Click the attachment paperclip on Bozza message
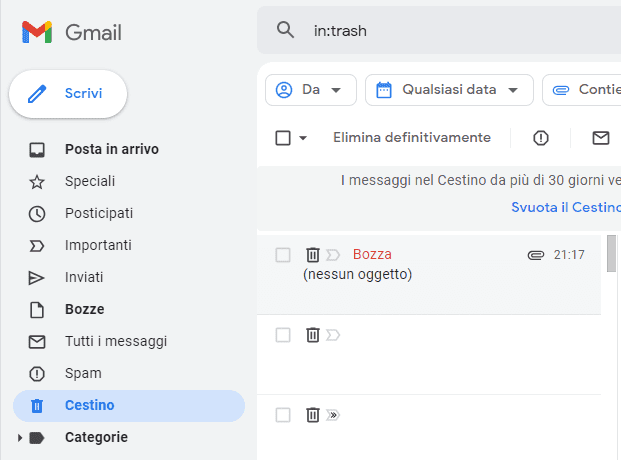 point(535,255)
